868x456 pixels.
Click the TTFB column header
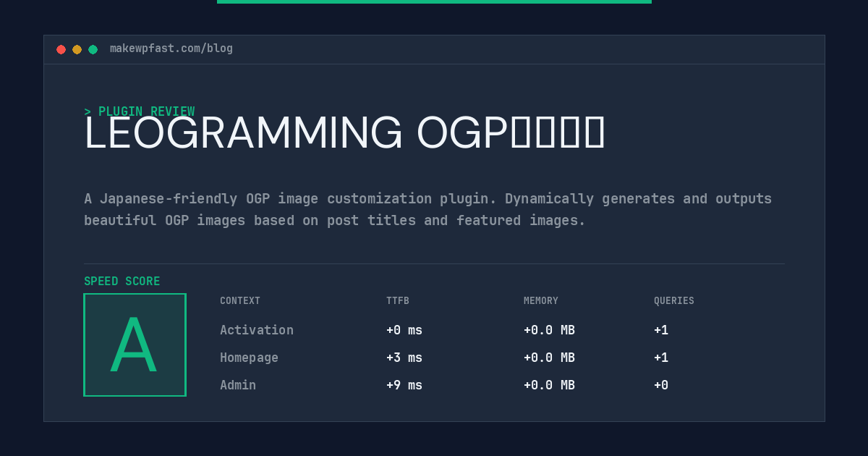(398, 301)
